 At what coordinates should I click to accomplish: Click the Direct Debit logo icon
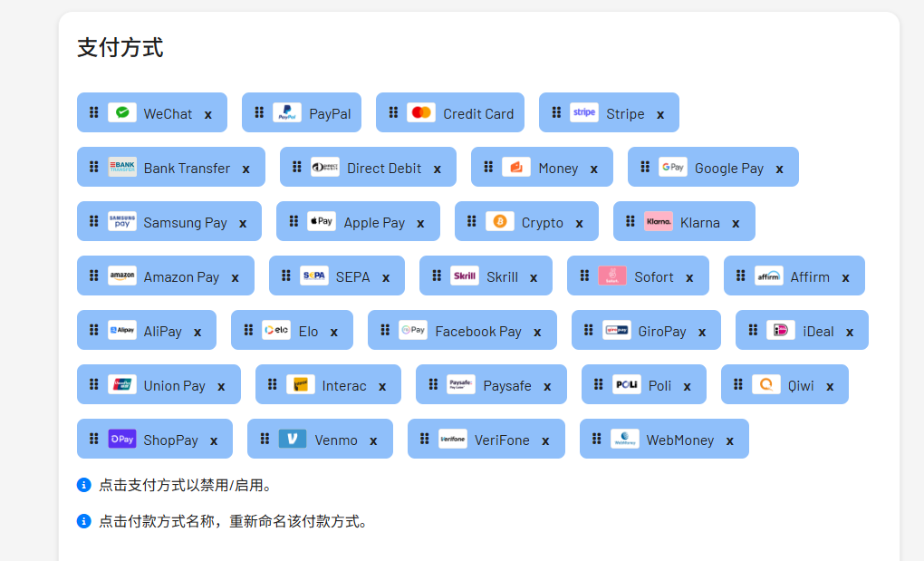click(325, 167)
